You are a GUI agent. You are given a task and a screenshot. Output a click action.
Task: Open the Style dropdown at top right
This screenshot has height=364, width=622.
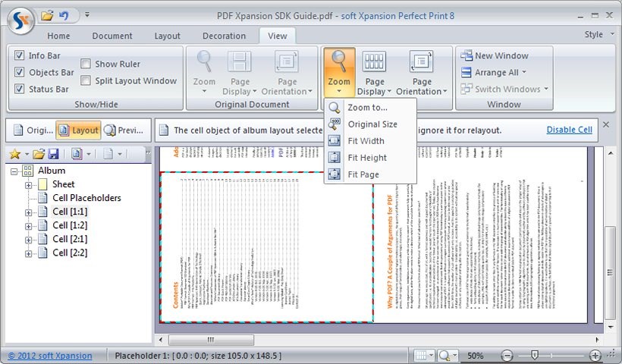tap(599, 34)
